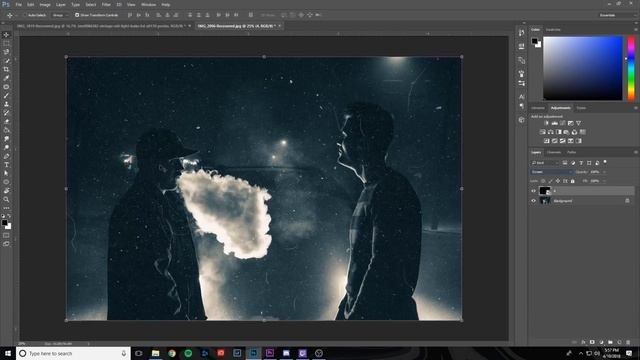Switch to the Swatches tab
This screenshot has height=360, width=640.
coord(553,29)
